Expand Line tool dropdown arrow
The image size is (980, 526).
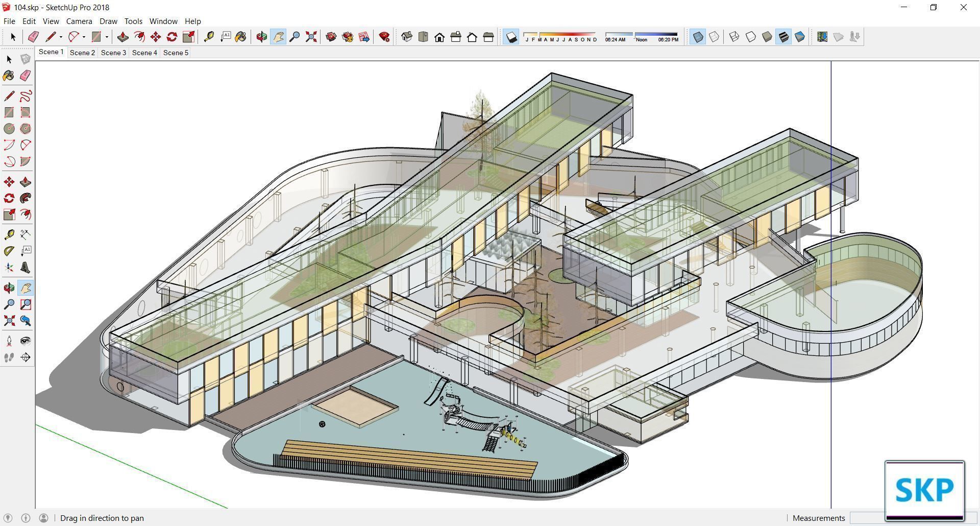(x=61, y=37)
